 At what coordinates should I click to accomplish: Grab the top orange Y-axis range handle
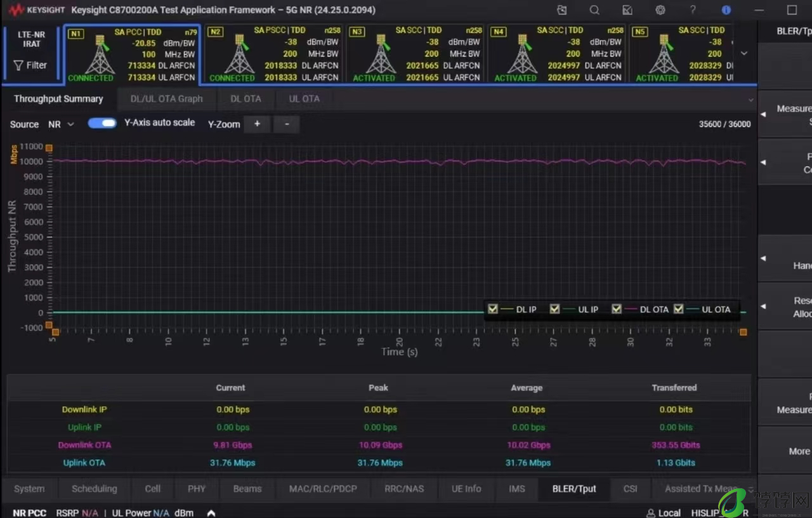[x=49, y=148]
